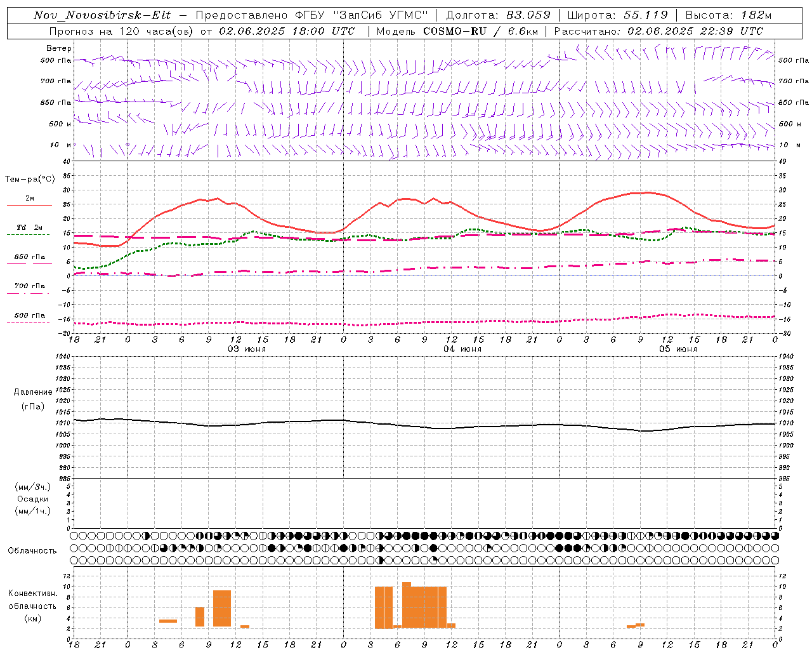Click the "700 гПа" temperature legend entry
Screen dimensions: 812x650
30,286
